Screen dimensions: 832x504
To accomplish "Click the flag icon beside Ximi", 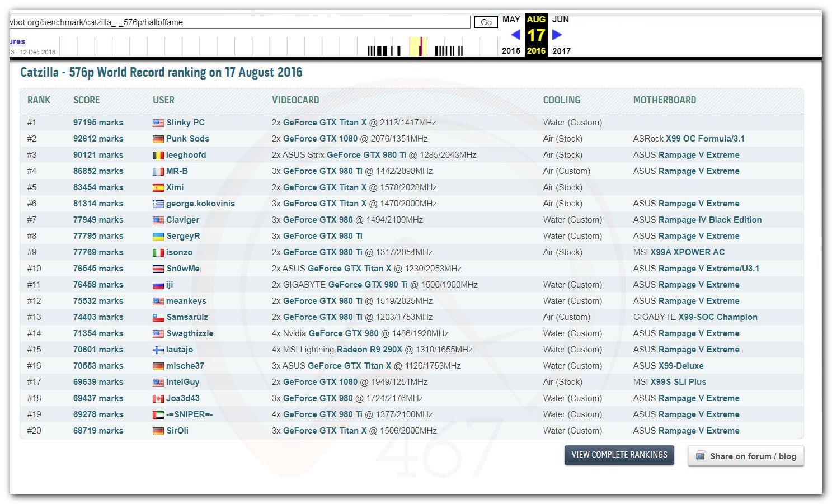I will (158, 187).
